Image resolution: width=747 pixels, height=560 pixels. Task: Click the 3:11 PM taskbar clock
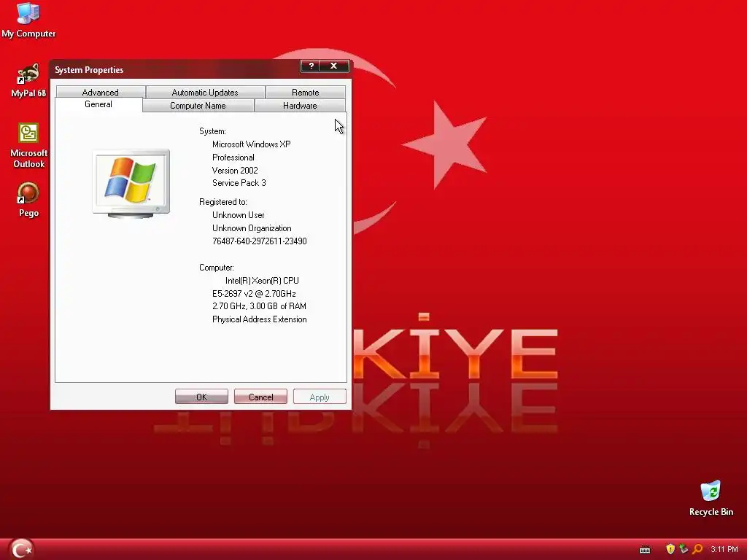[724, 550]
